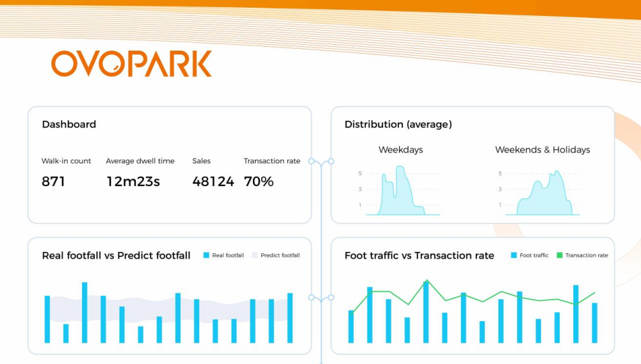Click the blue Foot traffic legend swatch
This screenshot has width=641, height=364.
click(514, 255)
